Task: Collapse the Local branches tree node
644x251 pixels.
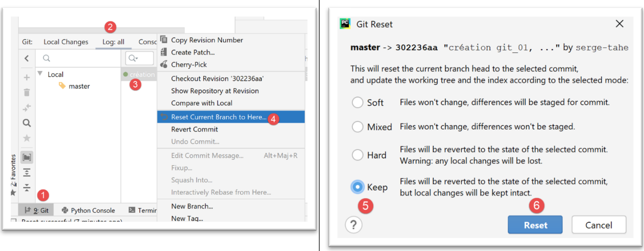Action: (x=41, y=74)
